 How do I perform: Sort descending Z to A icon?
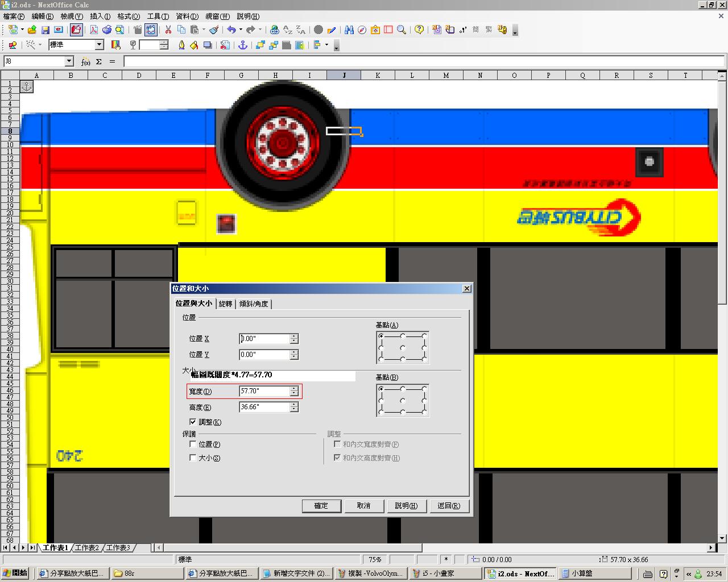(x=301, y=30)
